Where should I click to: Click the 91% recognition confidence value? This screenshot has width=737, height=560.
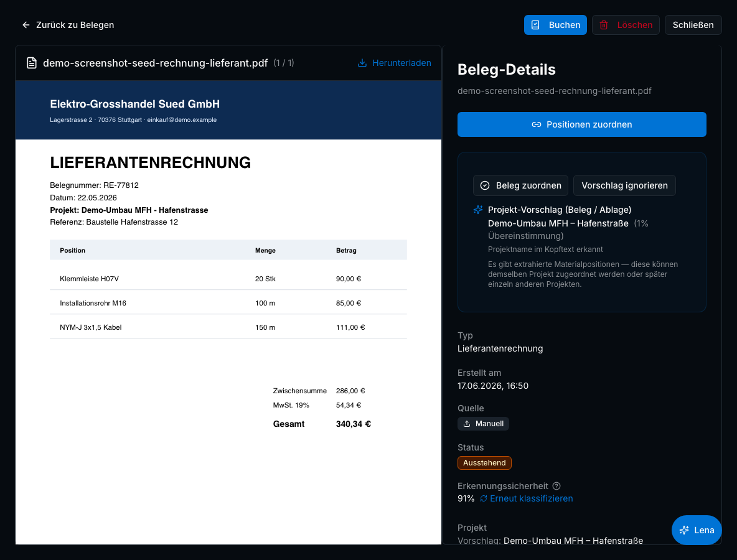click(x=466, y=498)
